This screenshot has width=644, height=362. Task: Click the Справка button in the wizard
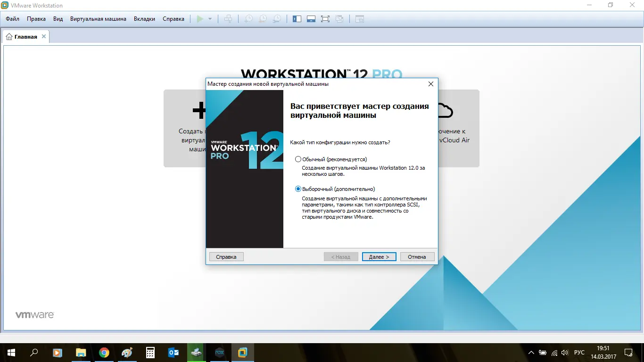click(226, 257)
